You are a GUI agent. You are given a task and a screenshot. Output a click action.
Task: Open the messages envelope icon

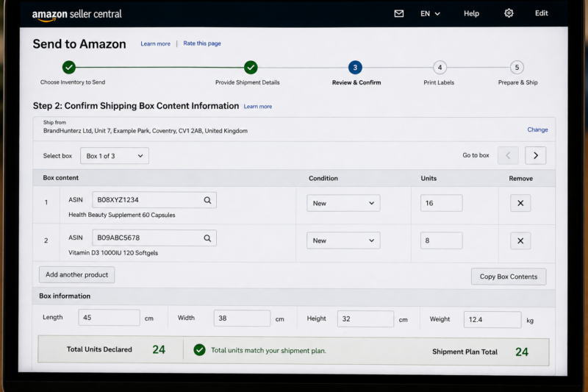398,13
